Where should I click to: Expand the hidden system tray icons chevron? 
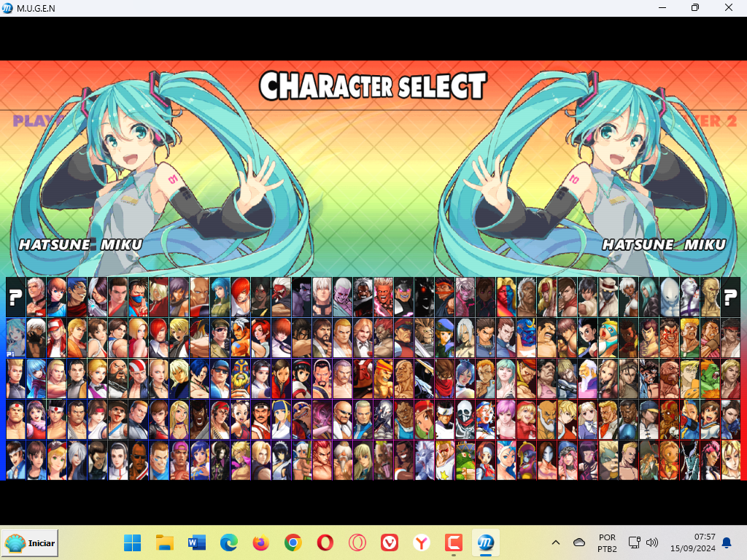tap(555, 542)
